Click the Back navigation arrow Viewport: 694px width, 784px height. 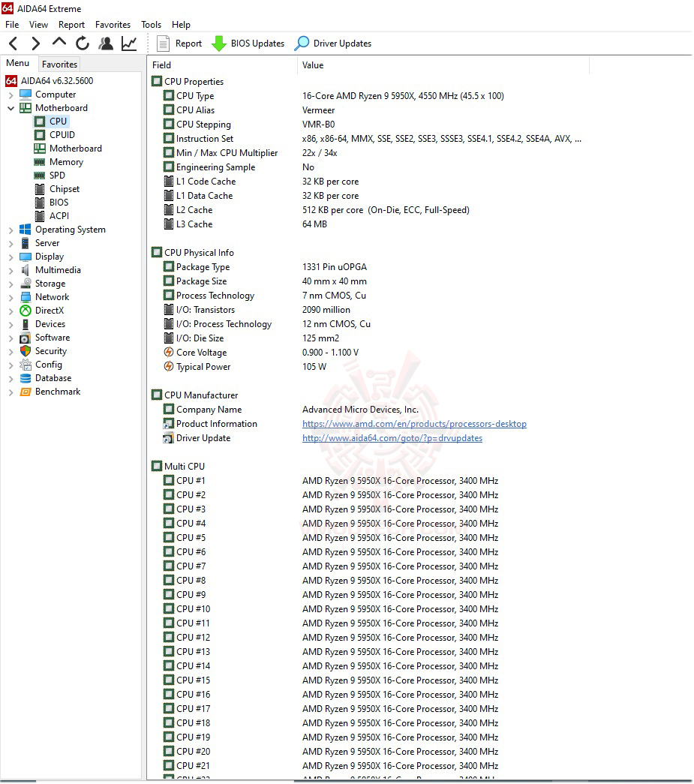14,44
